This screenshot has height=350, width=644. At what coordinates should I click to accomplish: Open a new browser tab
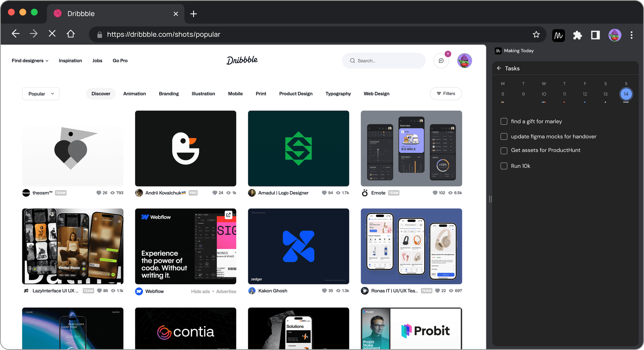point(194,14)
